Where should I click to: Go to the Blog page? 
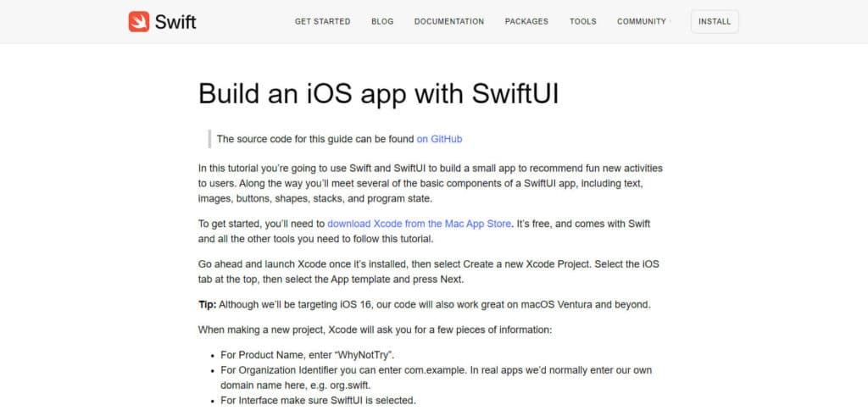(x=382, y=21)
